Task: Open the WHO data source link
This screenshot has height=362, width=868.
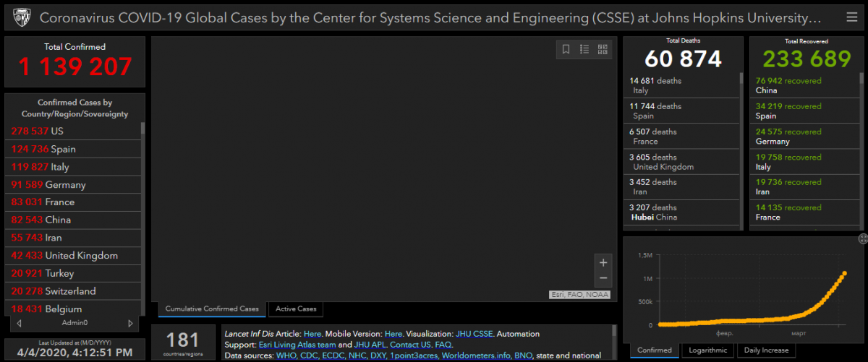Action: click(287, 355)
